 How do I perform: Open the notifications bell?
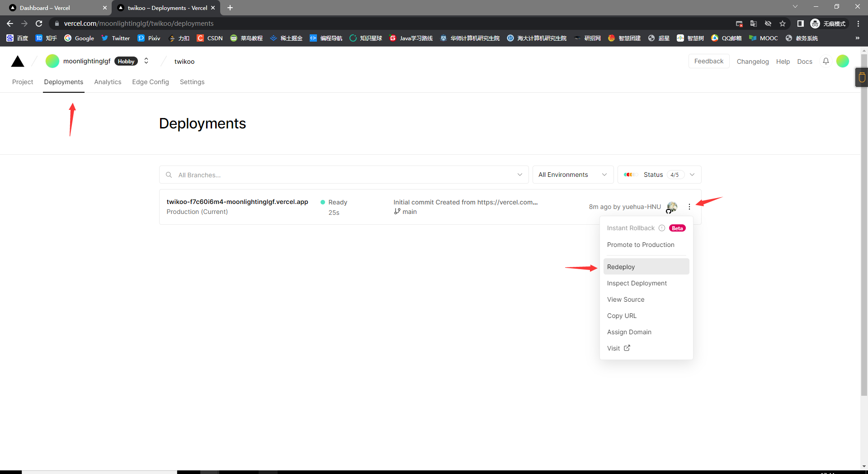pyautogui.click(x=826, y=61)
